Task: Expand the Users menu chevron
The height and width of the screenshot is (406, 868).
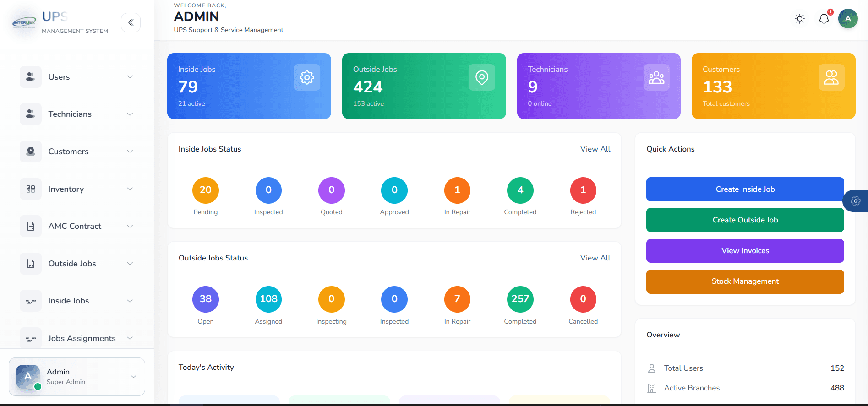Action: click(x=130, y=77)
